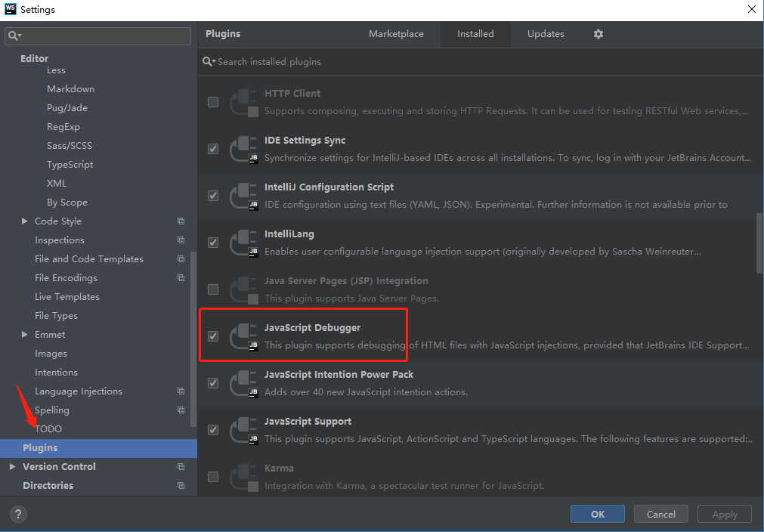Open the Live Templates settings
Screen dimensions: 764x532
tap(67, 297)
